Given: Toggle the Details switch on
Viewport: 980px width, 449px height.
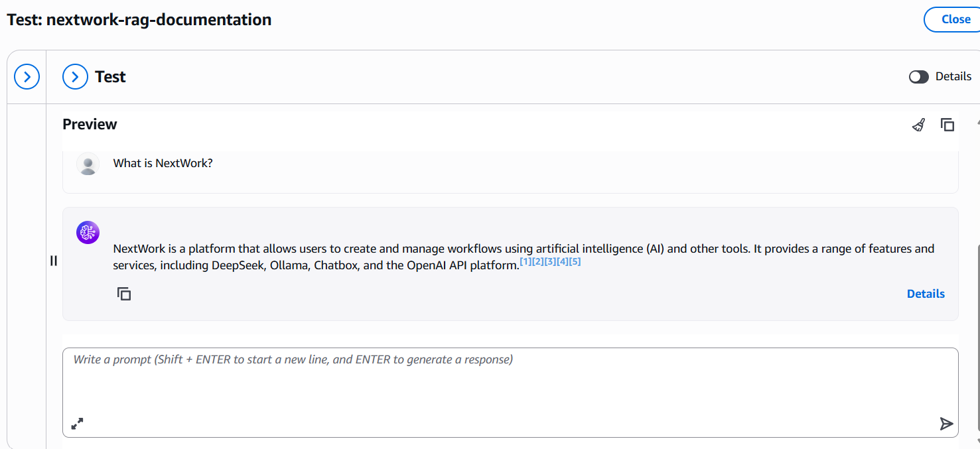Looking at the screenshot, I should [919, 77].
